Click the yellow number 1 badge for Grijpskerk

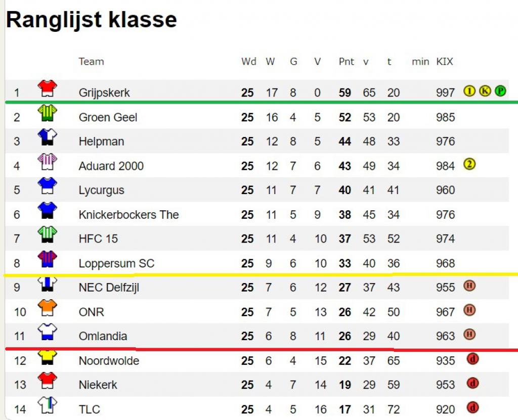pyautogui.click(x=469, y=90)
